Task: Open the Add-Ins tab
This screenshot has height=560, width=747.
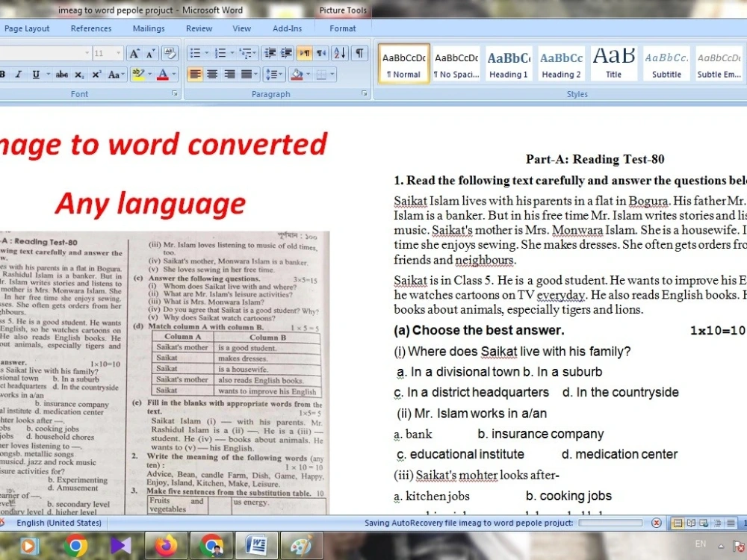Action: [288, 28]
